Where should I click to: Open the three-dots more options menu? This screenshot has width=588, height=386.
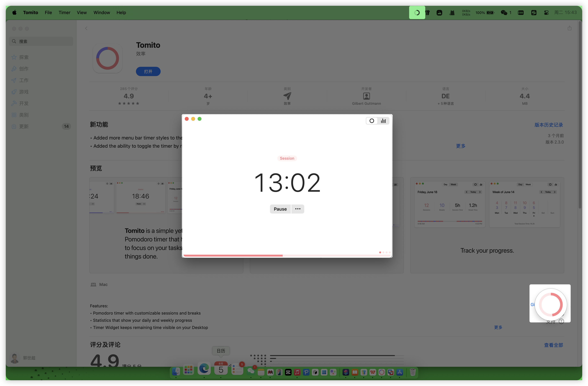point(298,209)
